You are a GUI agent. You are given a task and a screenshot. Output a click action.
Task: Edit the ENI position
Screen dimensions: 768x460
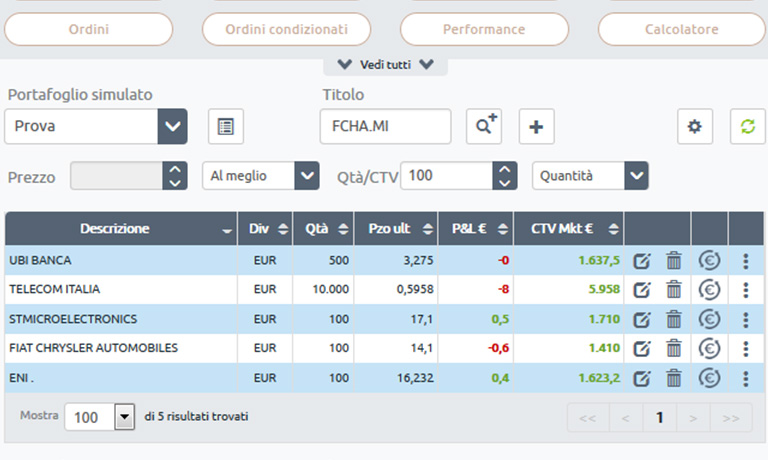(x=642, y=379)
